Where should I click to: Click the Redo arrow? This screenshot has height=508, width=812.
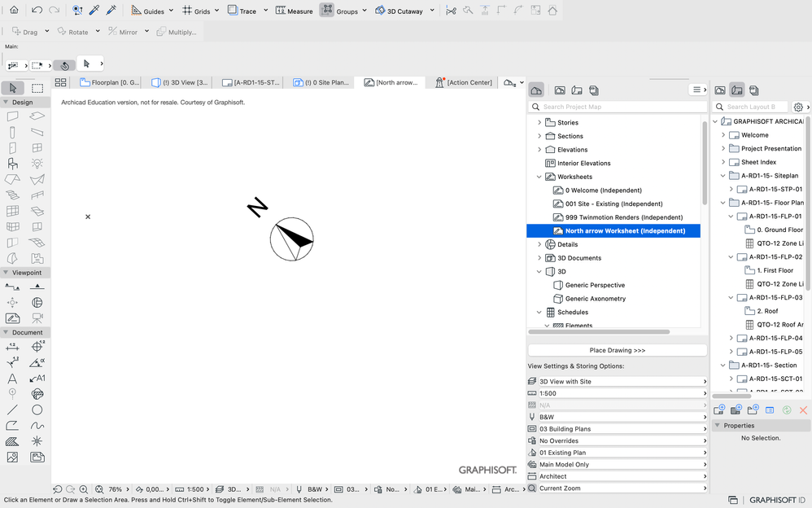54,10
